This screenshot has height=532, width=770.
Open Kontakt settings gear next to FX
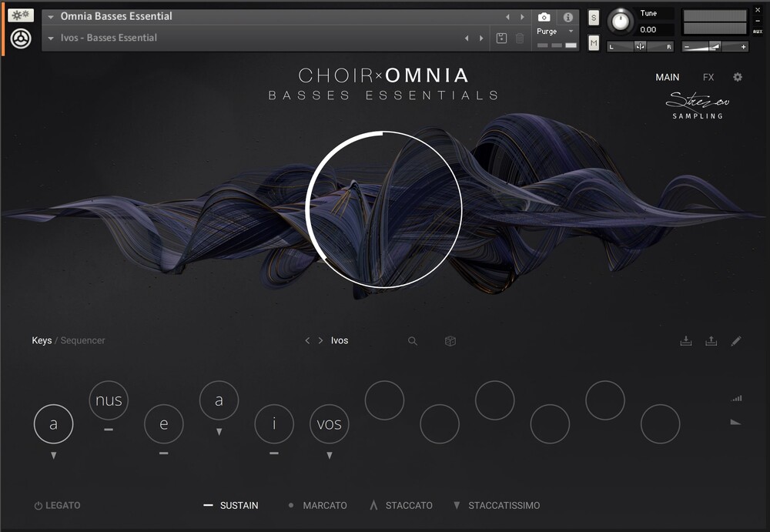tap(737, 77)
